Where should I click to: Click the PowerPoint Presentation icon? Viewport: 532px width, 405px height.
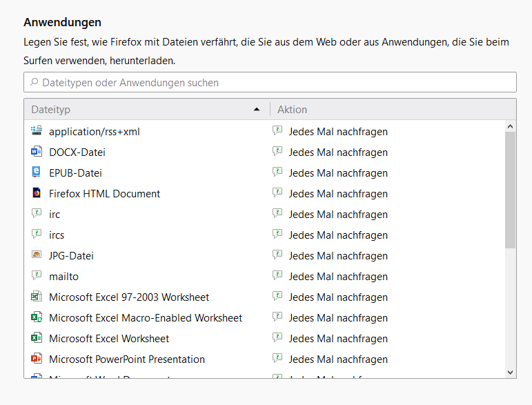[37, 359]
